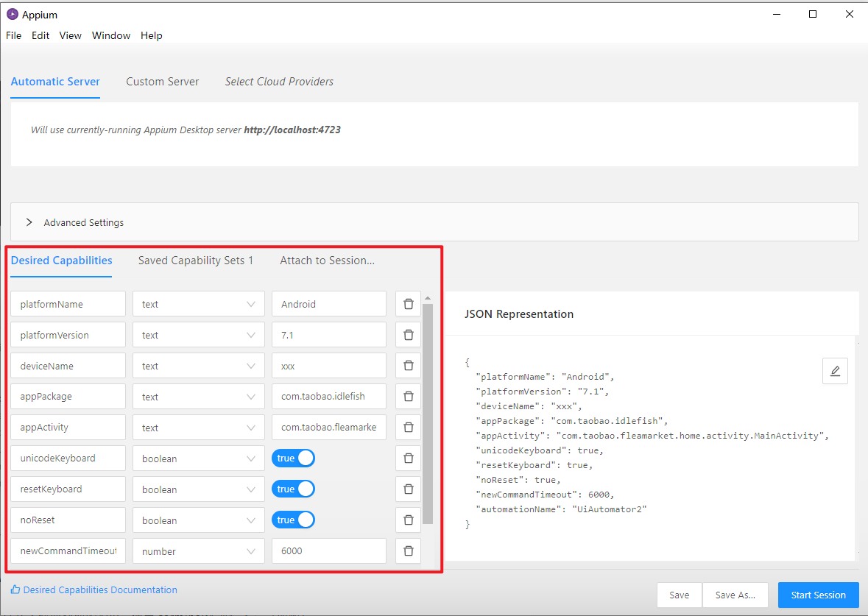Open type dropdown for appActivity

tap(198, 428)
